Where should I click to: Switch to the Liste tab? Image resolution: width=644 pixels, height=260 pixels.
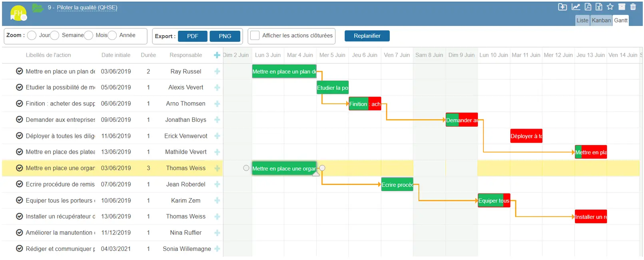pos(582,20)
